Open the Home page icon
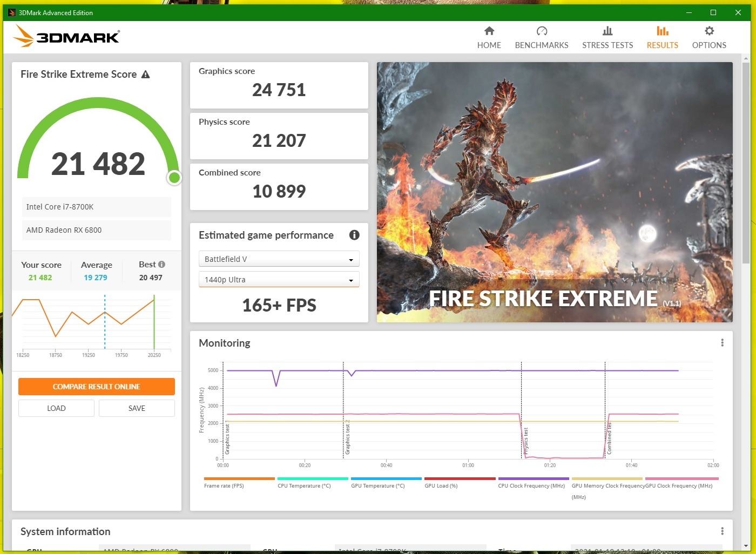Viewport: 756px width, 554px height. 489,31
